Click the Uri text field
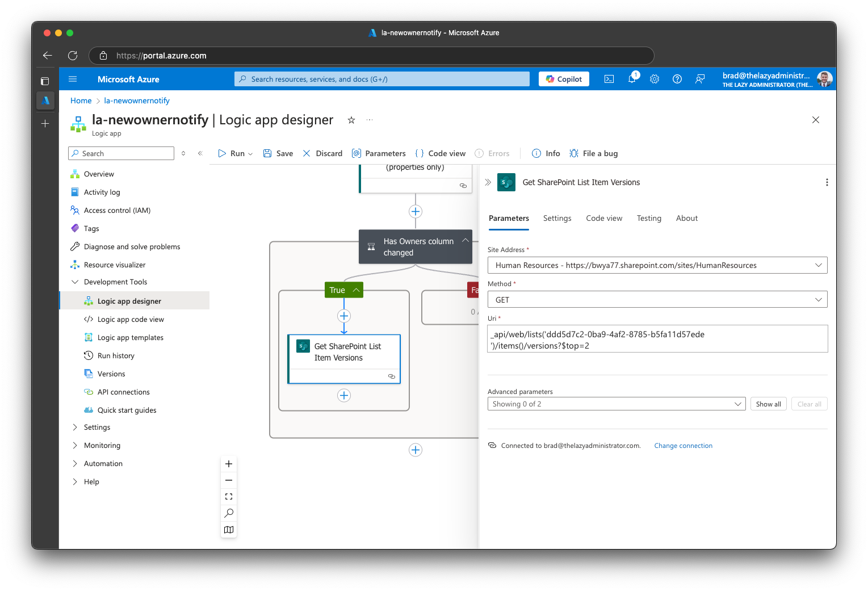This screenshot has height=591, width=868. (x=657, y=339)
